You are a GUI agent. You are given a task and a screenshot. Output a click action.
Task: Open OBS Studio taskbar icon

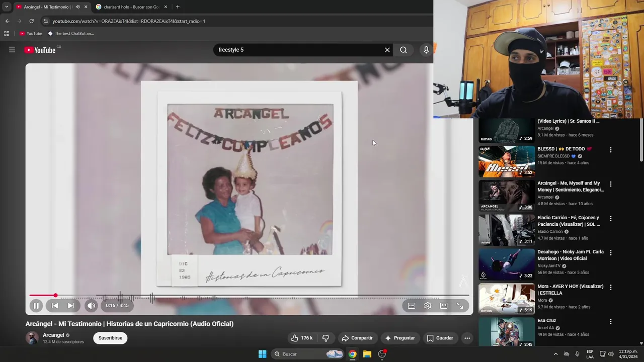click(x=382, y=354)
